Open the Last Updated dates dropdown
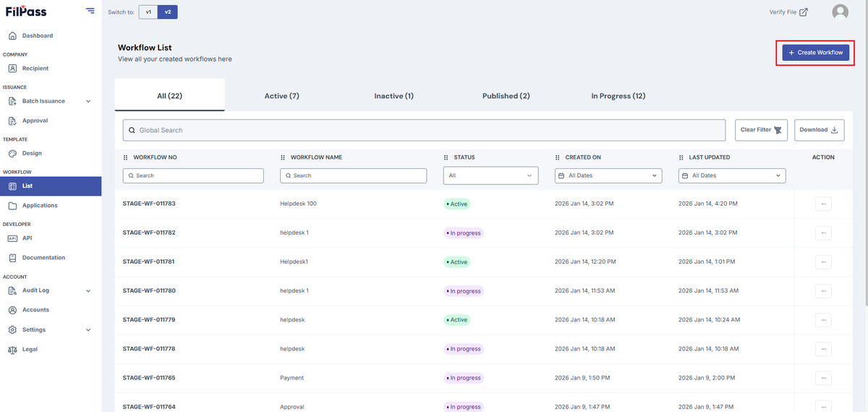 732,175
